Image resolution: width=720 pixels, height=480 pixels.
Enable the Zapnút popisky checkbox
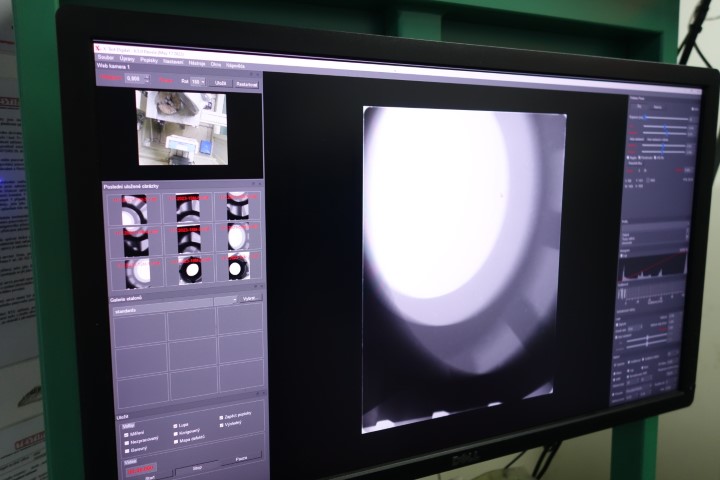(222, 416)
